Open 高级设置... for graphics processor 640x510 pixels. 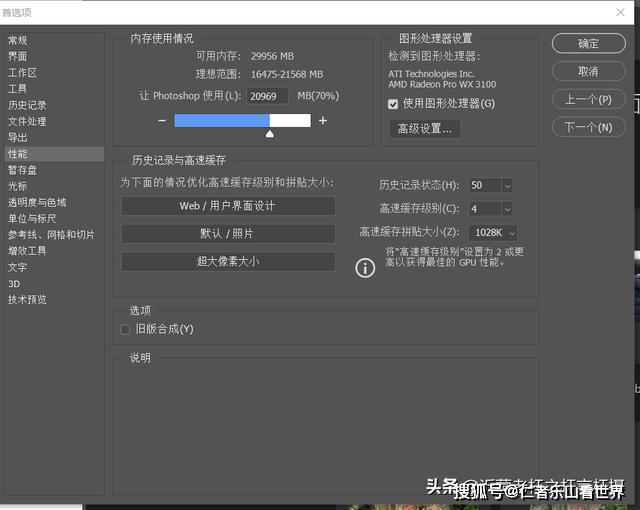[424, 129]
